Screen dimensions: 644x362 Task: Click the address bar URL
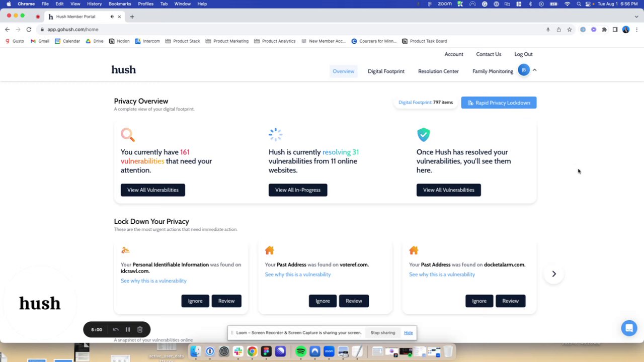[73, 30]
